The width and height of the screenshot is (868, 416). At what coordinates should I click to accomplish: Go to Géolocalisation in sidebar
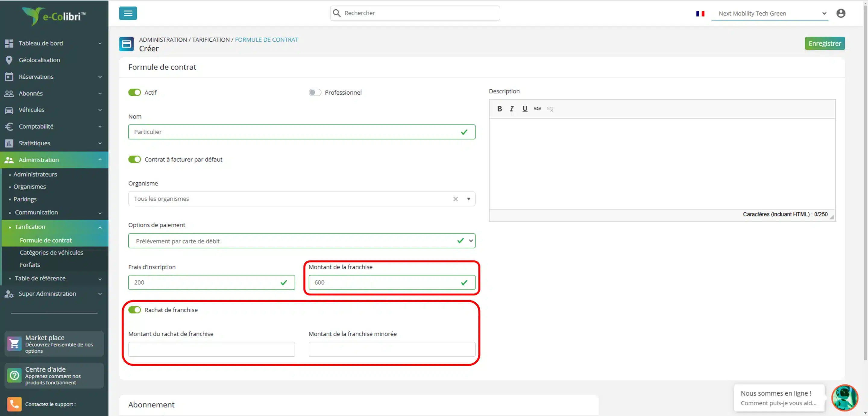coord(39,60)
